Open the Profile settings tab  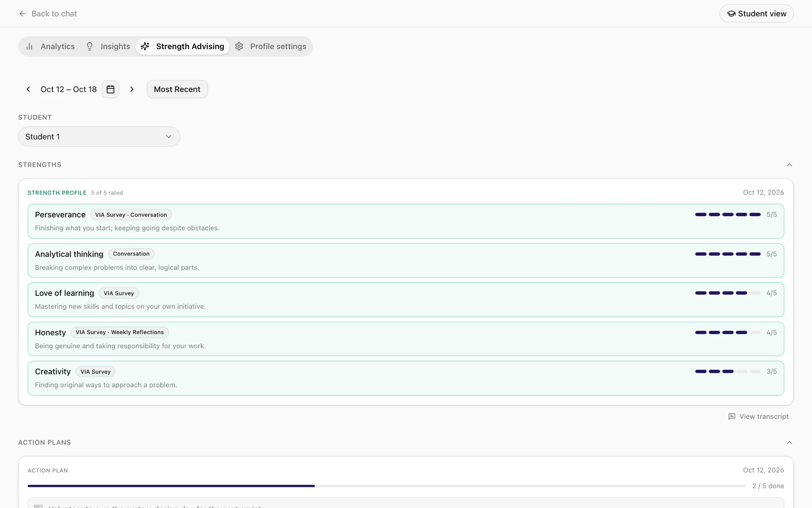pos(271,46)
